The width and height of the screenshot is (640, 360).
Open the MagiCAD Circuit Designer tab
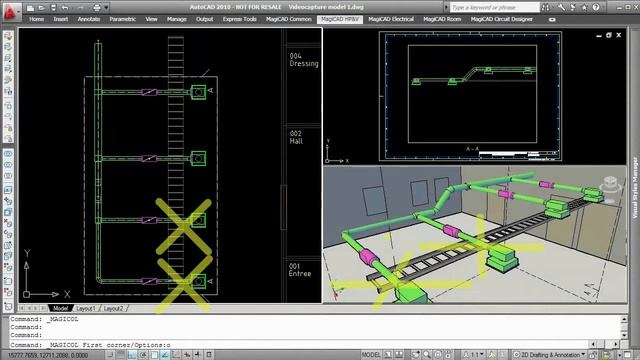(x=502, y=19)
